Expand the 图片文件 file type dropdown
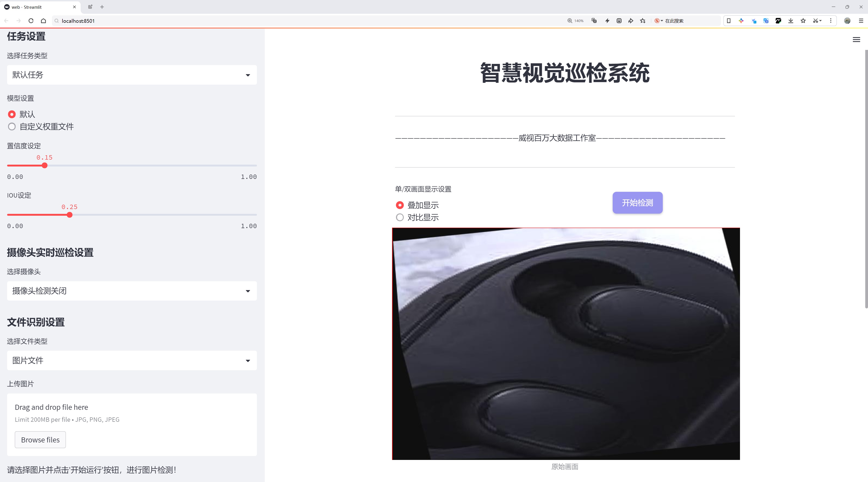Image resolution: width=868 pixels, height=482 pixels. pos(132,360)
